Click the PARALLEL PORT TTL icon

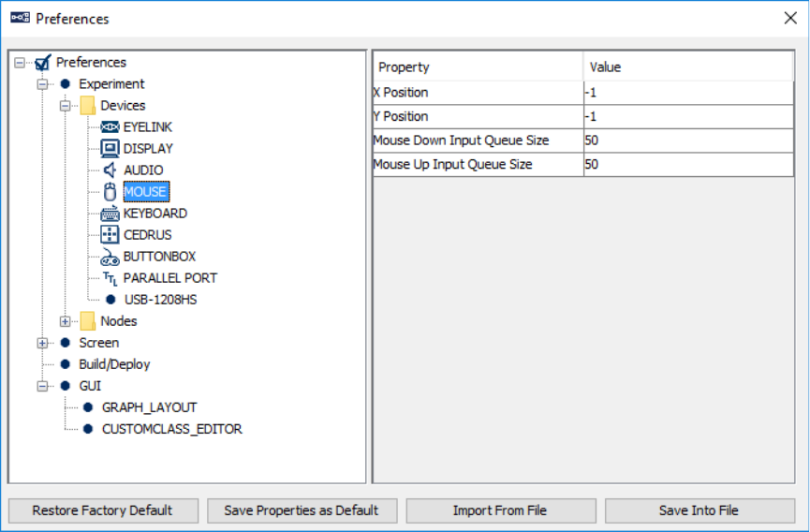pos(110,278)
